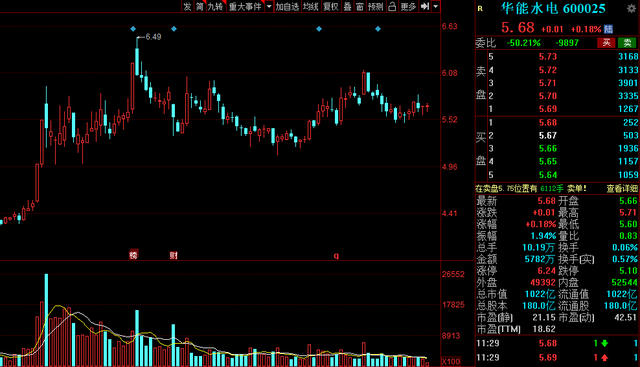
Task: Toggle 均线 moving average lines
Action: [311, 6]
